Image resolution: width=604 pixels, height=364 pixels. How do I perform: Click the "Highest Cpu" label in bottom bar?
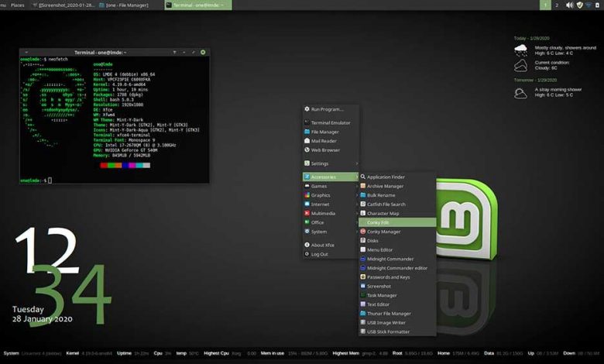(x=217, y=353)
